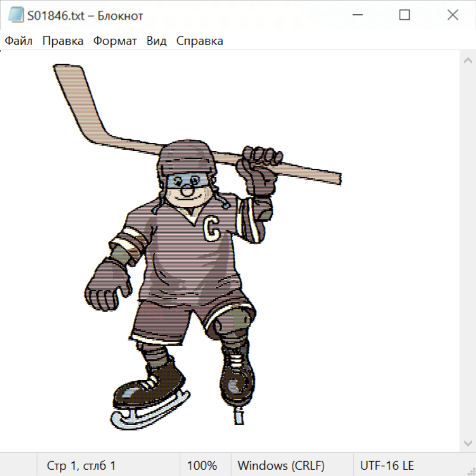Click the hockey player's helmet
This screenshot has width=476, height=476.
187,157
